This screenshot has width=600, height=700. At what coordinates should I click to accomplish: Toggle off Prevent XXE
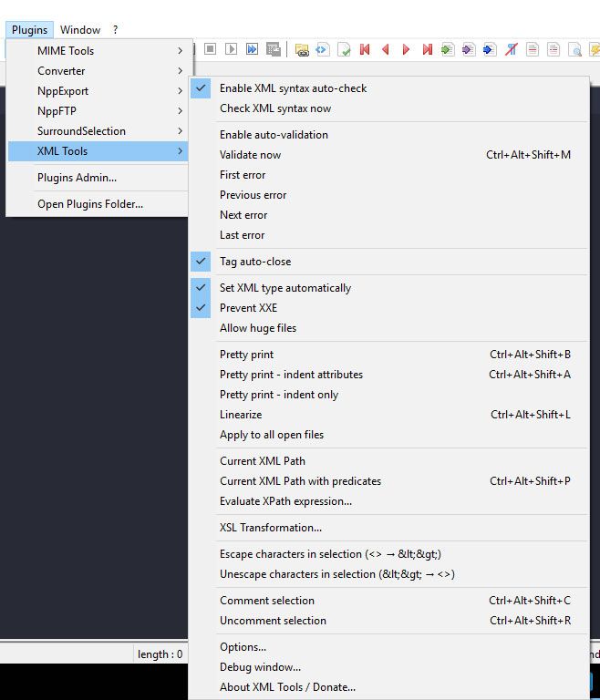point(389,308)
